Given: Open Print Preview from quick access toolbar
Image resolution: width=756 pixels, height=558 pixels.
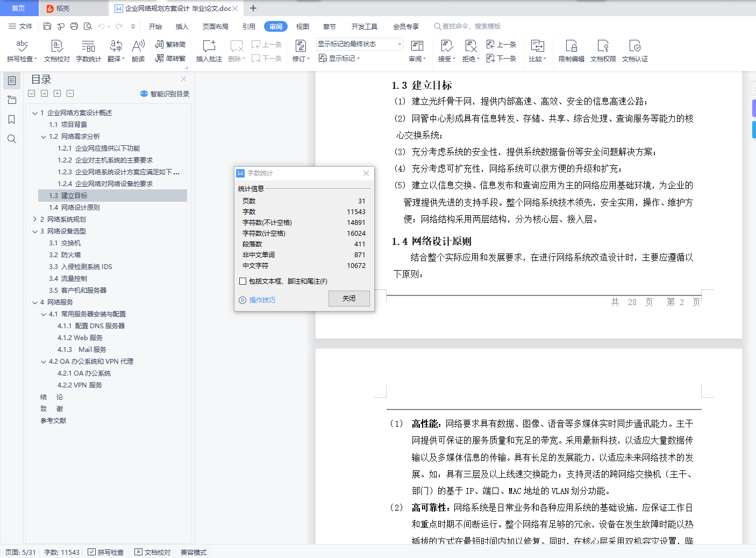Looking at the screenshot, I should click(x=88, y=26).
